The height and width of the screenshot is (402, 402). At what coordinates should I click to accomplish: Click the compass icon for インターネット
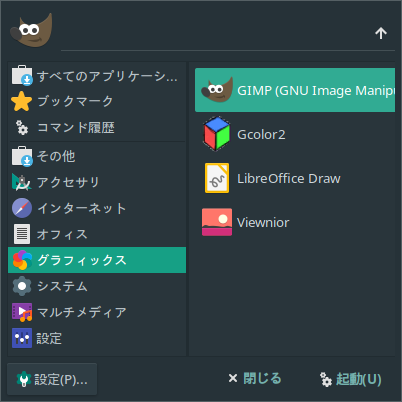(x=22, y=208)
